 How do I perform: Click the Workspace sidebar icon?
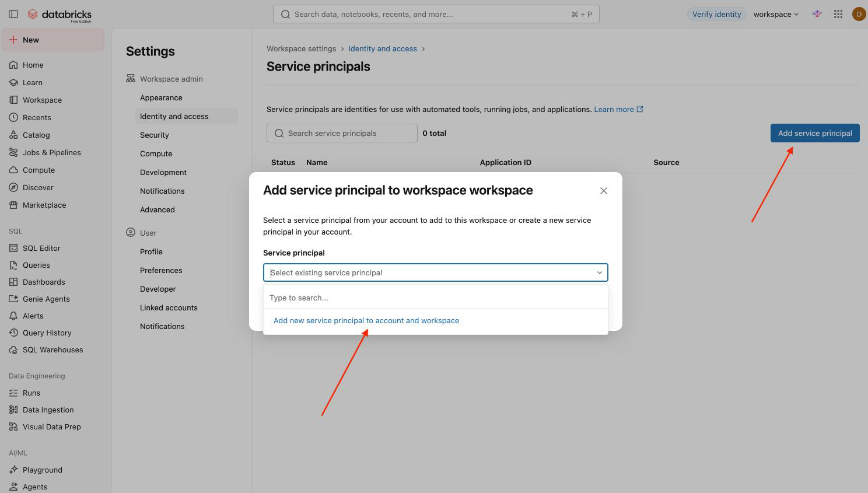pyautogui.click(x=13, y=100)
